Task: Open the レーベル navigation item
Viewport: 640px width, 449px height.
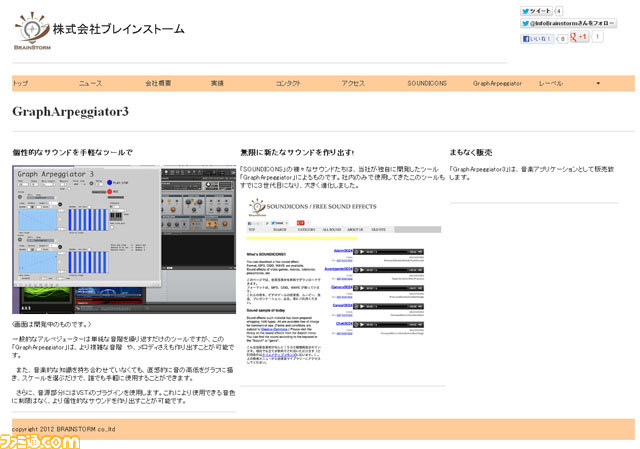Action: coord(551,83)
